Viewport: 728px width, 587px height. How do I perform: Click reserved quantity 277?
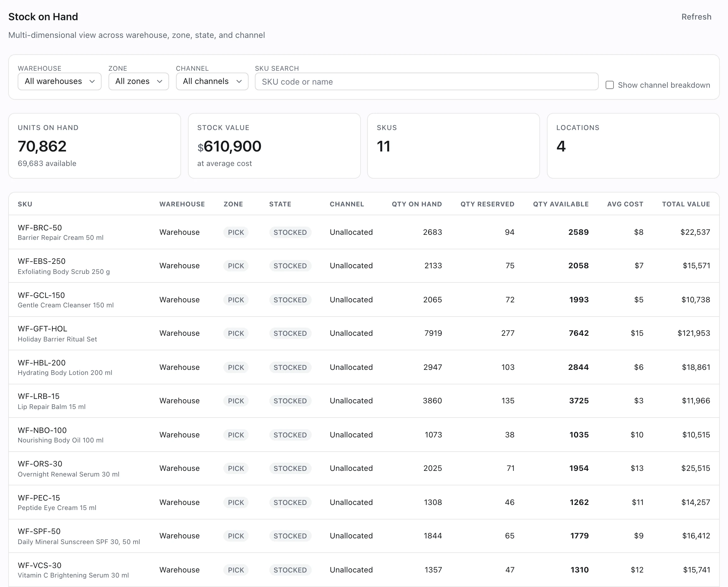(508, 333)
